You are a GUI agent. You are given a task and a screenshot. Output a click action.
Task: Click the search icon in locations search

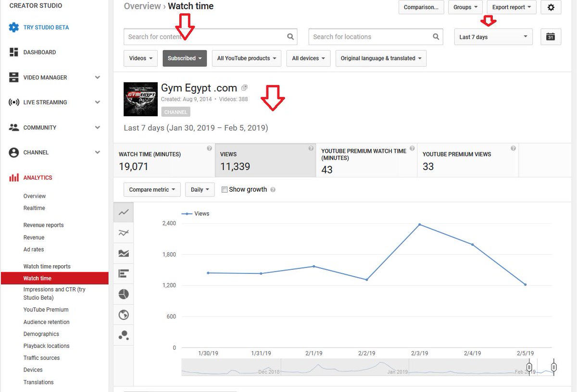[x=436, y=37]
